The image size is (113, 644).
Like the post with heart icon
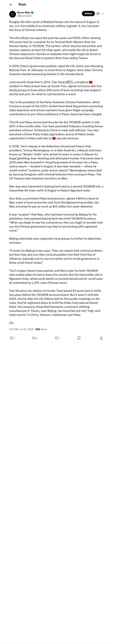point(56,338)
